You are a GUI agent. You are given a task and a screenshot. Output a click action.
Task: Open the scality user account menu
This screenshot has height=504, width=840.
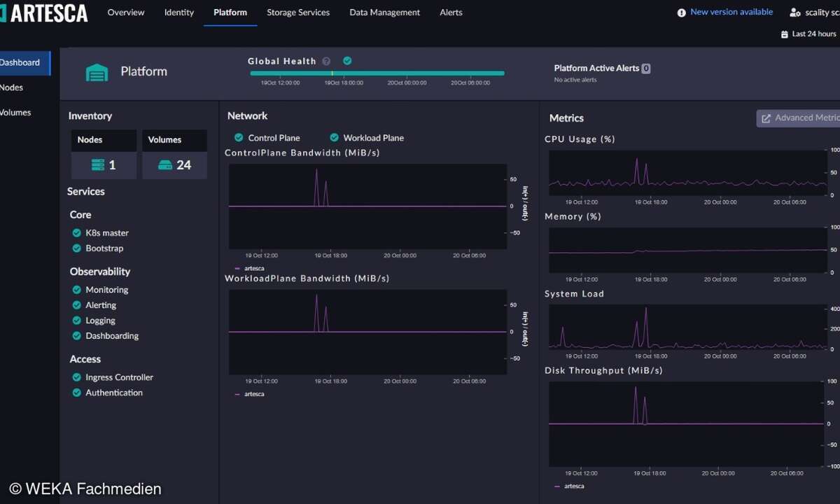815,13
